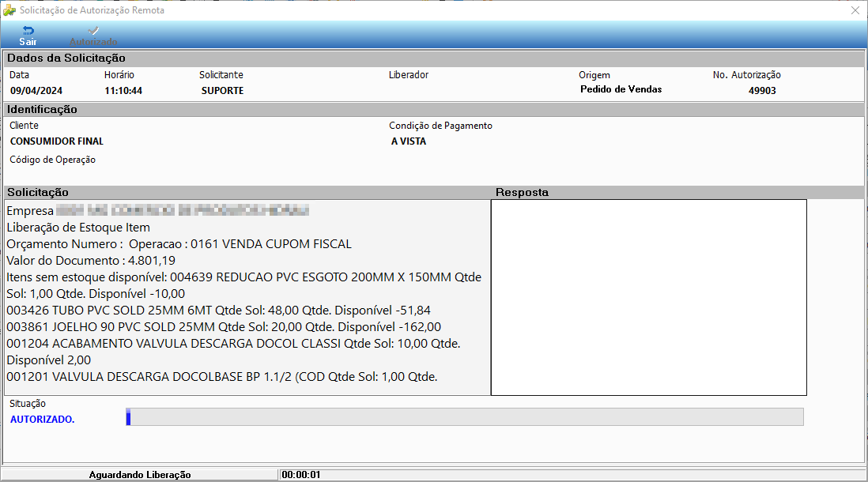Image resolution: width=868 pixels, height=482 pixels.
Task: Click the 00:00:01 timer in status bar
Action: (x=301, y=475)
